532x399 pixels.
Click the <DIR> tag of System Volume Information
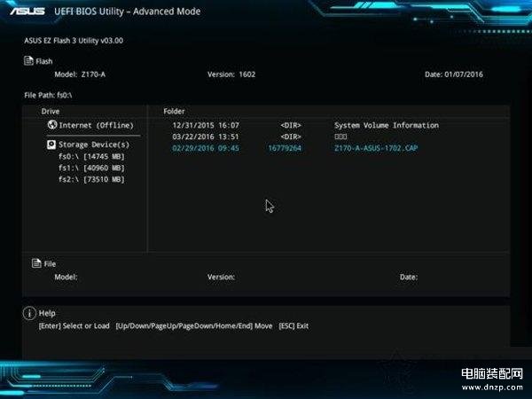pos(291,125)
